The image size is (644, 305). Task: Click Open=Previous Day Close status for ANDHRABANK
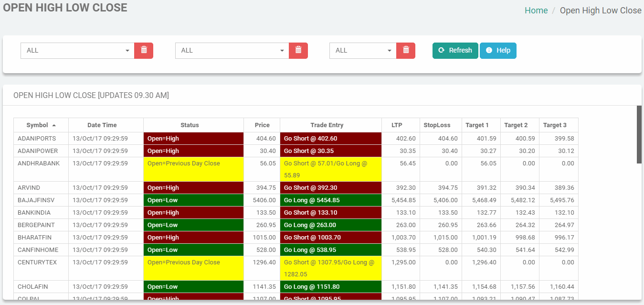(194, 169)
